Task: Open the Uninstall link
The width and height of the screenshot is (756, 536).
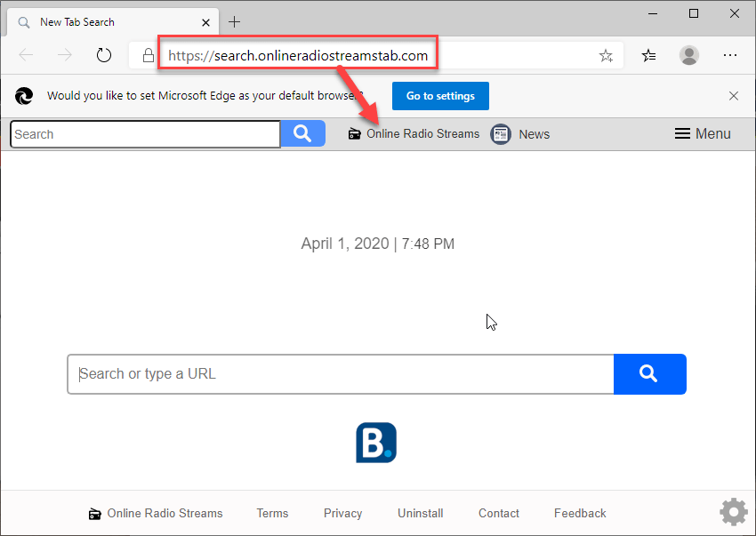Action: coord(421,514)
